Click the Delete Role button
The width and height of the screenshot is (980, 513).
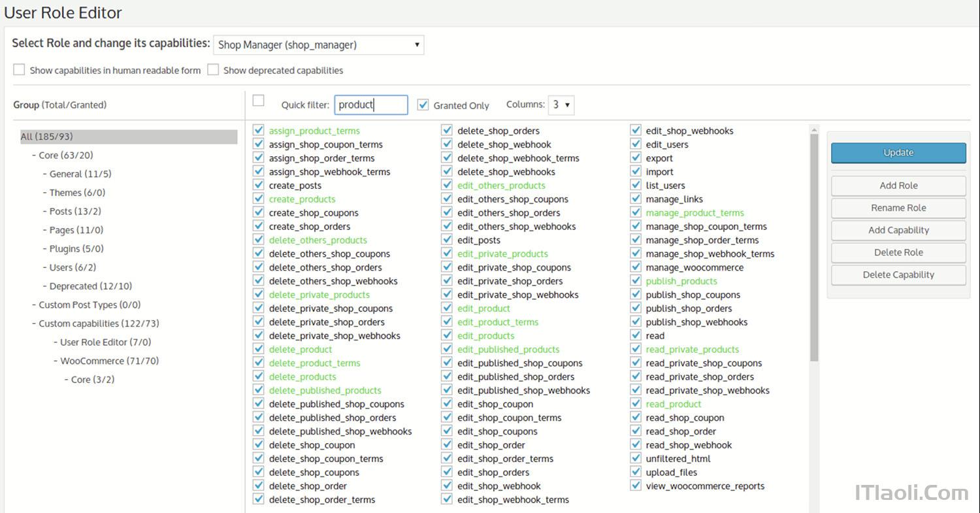pos(898,252)
